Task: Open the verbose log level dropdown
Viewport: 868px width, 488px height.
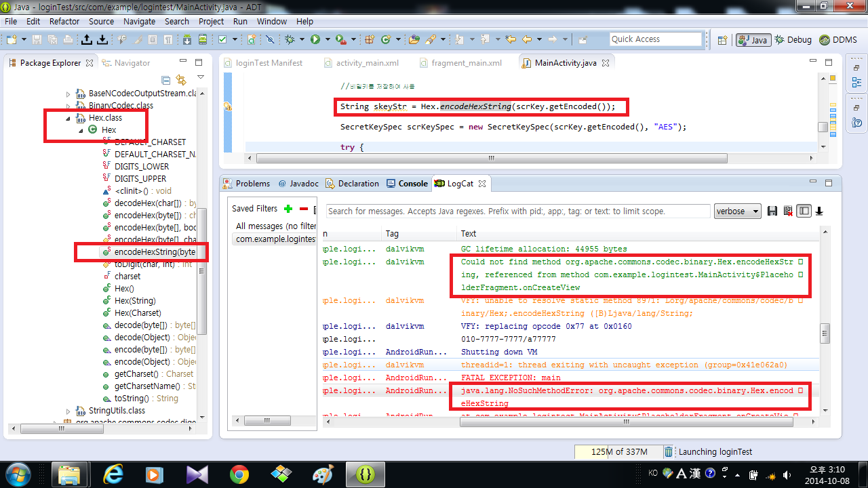Action: pos(738,211)
